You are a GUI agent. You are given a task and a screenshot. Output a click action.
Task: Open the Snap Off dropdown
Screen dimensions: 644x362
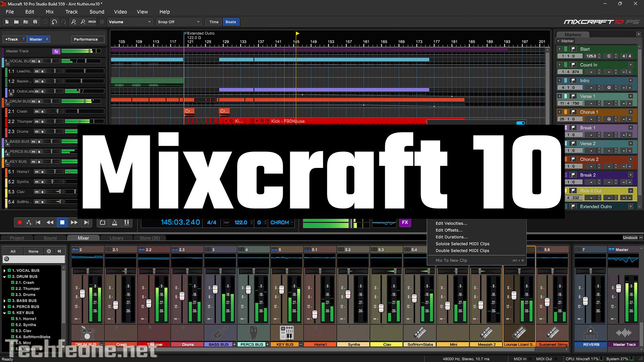point(179,22)
